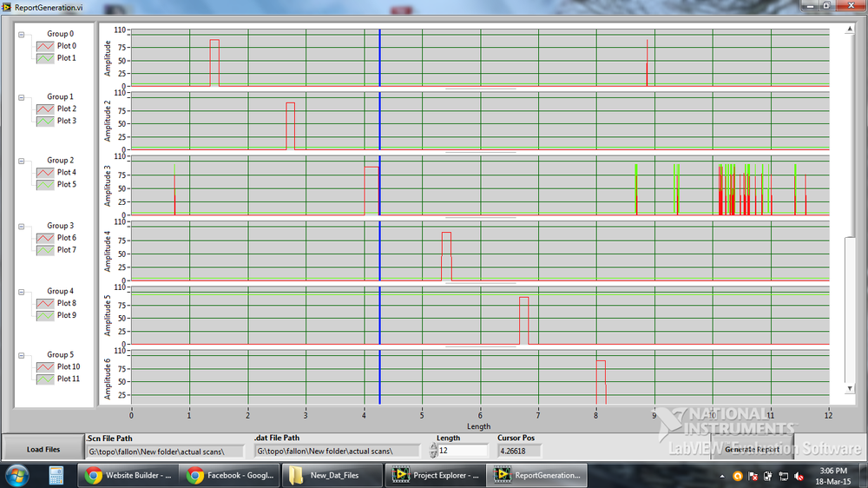Click the Plot 1 green line icon

45,58
